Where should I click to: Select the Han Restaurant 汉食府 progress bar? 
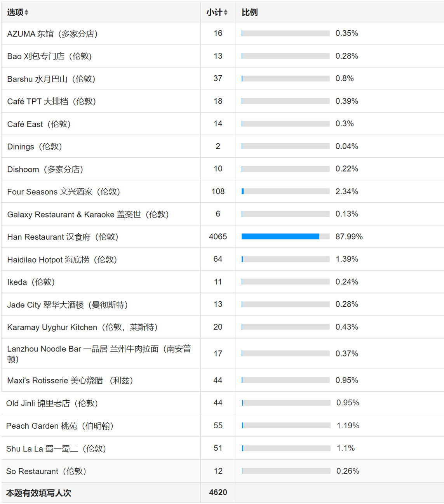[x=286, y=236]
